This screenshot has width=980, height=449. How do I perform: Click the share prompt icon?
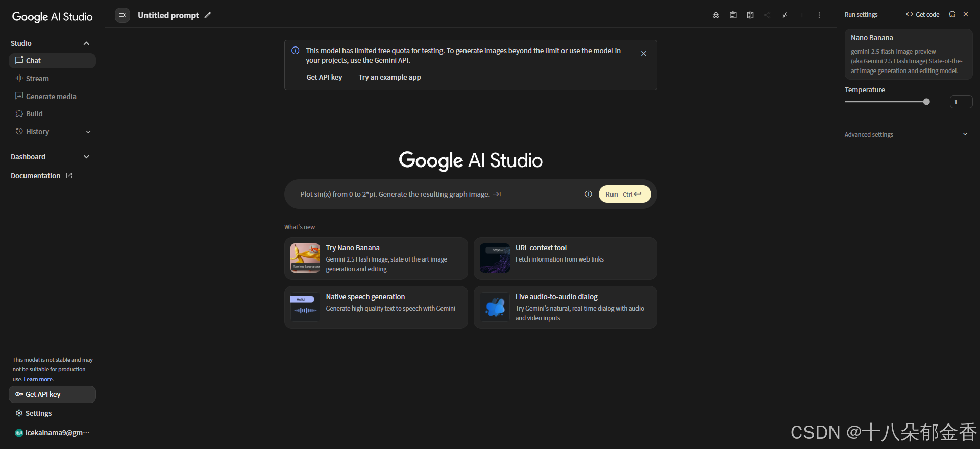pos(767,15)
